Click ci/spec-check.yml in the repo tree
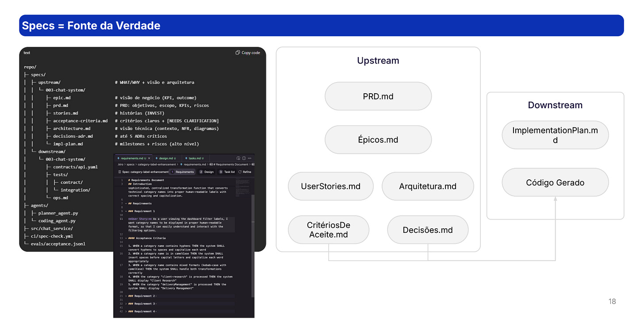This screenshot has width=644, height=326. point(52,236)
